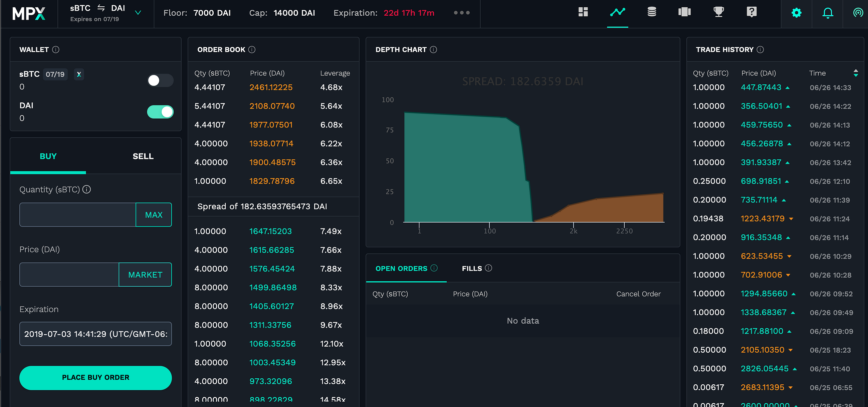Select the FILLS tab
This screenshot has height=407, width=868.
click(476, 269)
